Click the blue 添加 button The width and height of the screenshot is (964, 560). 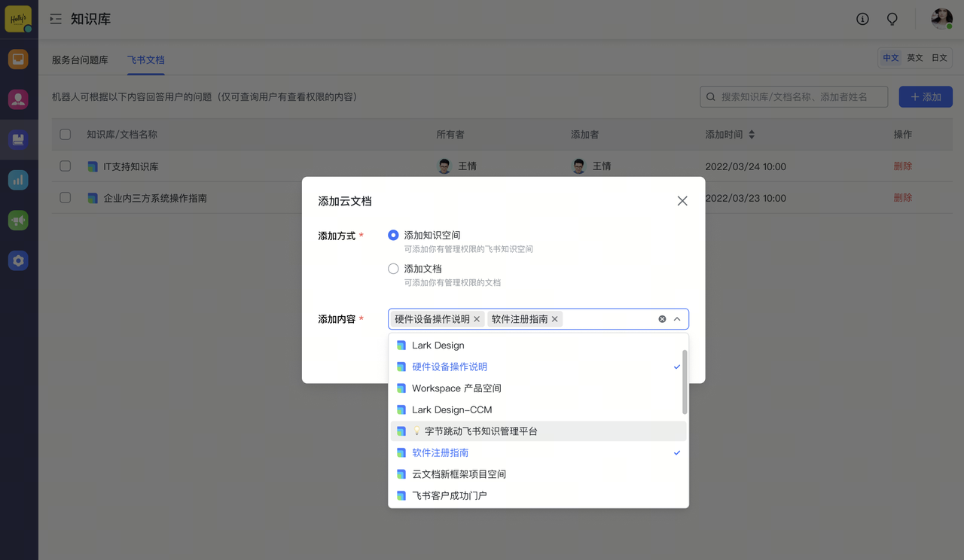coord(926,97)
